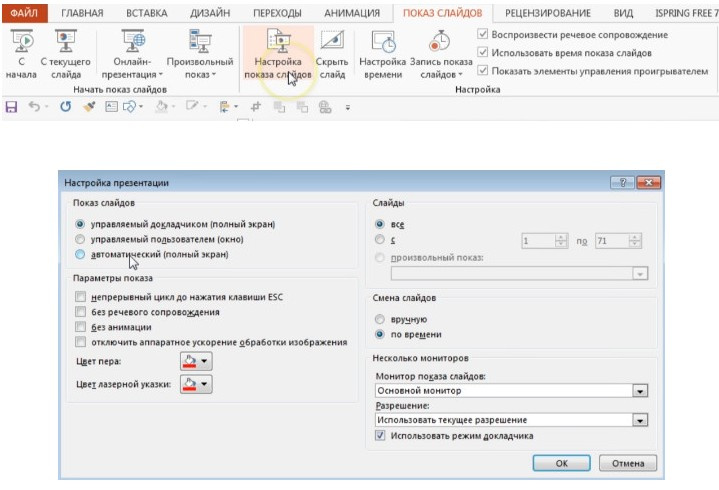
Task: Click the 'С начала' slideshow start icon
Action: [20, 42]
